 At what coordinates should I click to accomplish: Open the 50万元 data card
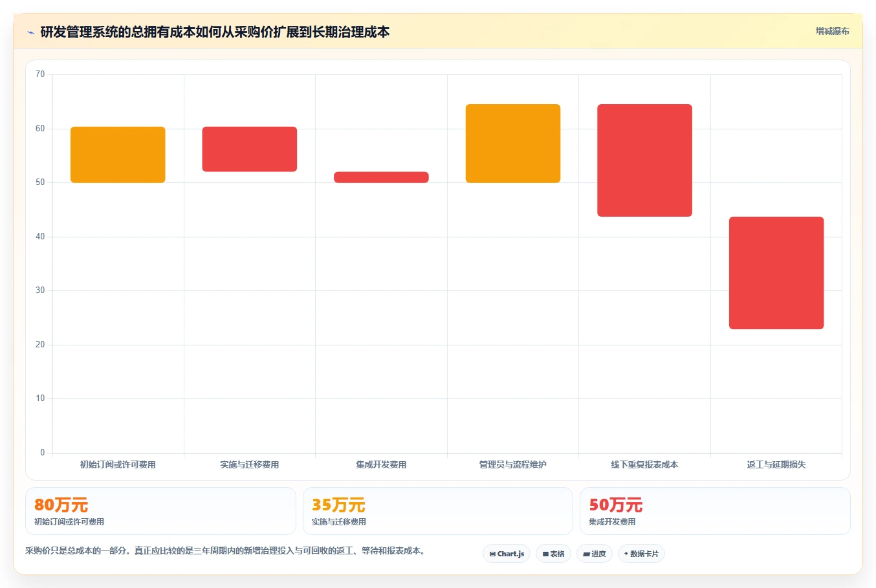point(715,511)
